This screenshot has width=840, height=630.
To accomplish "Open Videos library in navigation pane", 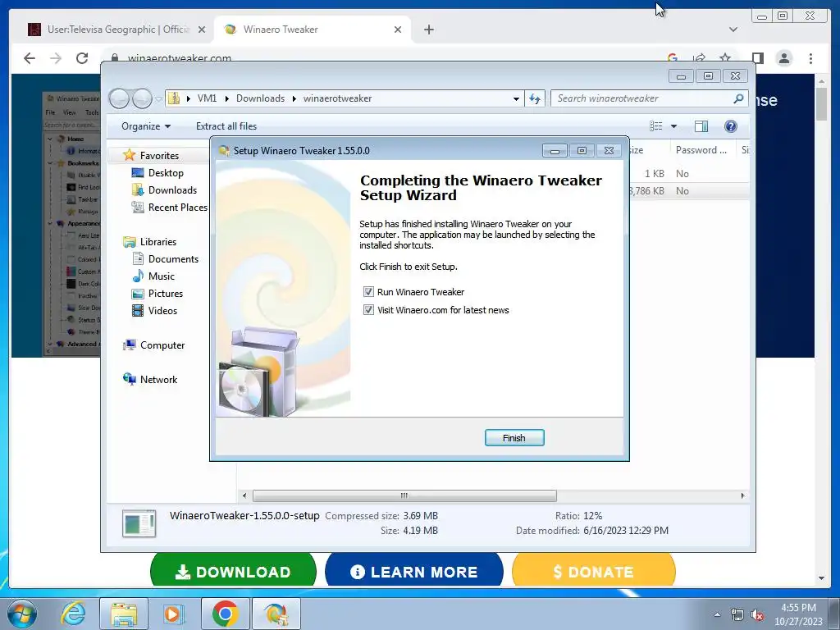I will [x=162, y=311].
